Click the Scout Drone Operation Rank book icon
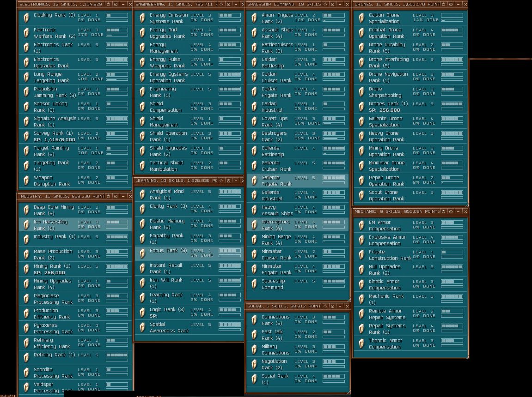 click(x=362, y=195)
